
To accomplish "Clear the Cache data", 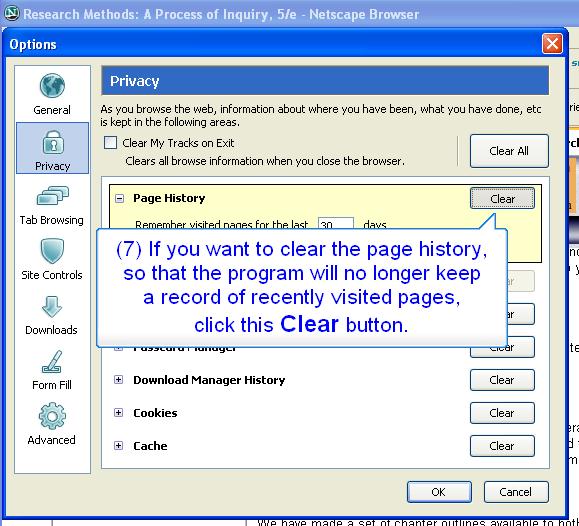I will click(x=502, y=446).
